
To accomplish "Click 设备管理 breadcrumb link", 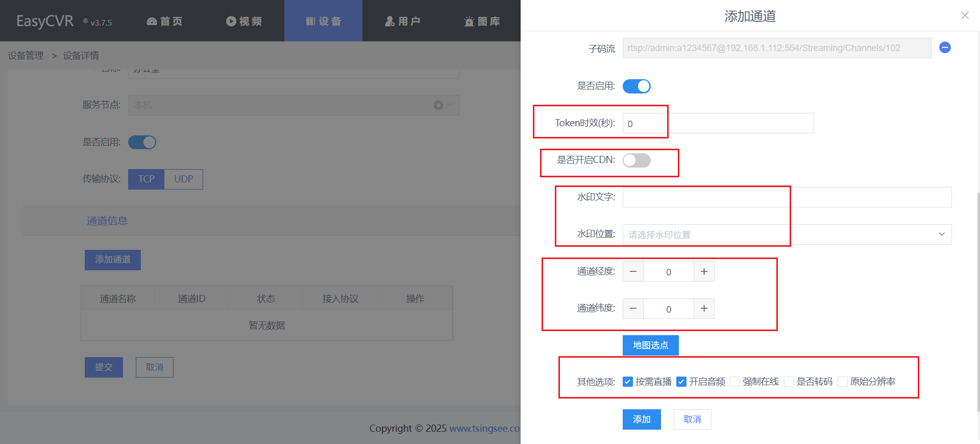I will tap(26, 56).
